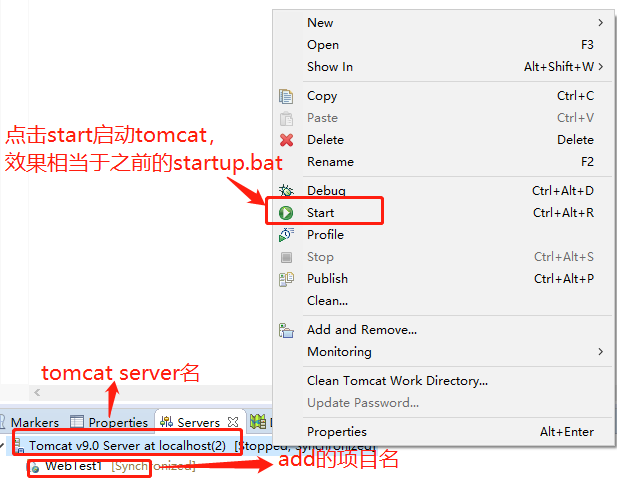Click the map-like tab icon beside Servers
617x479 pixels.
[x=258, y=422]
